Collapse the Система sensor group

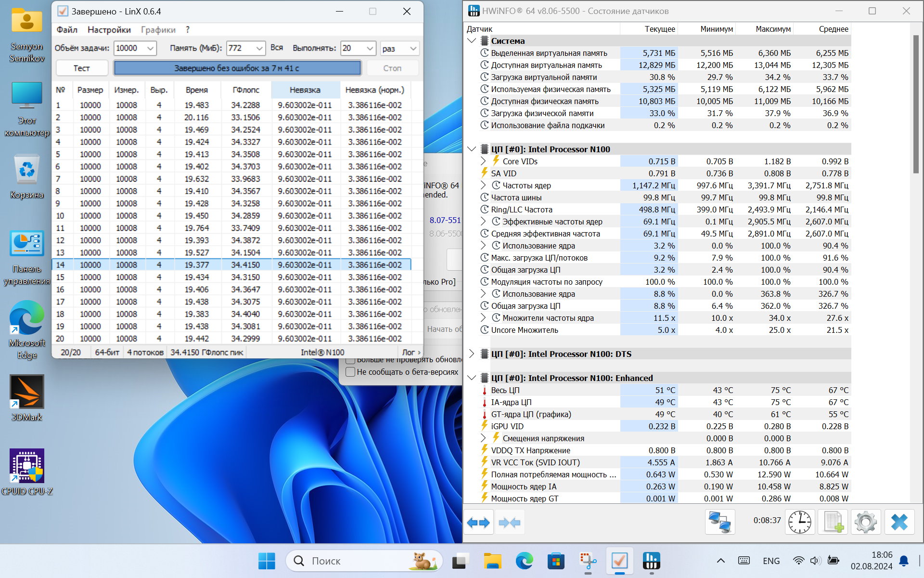(x=472, y=41)
